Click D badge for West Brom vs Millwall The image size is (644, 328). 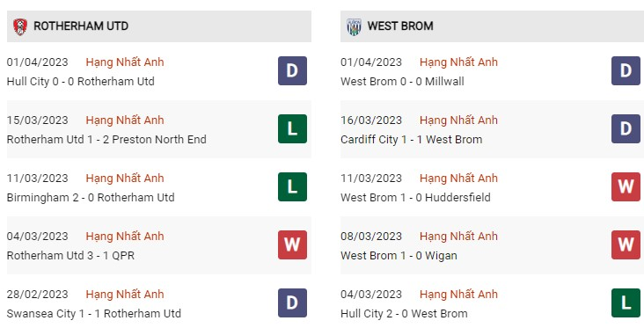(x=626, y=70)
